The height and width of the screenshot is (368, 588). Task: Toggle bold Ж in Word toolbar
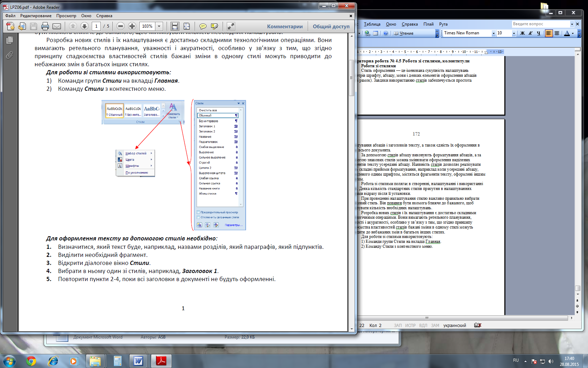coord(523,33)
